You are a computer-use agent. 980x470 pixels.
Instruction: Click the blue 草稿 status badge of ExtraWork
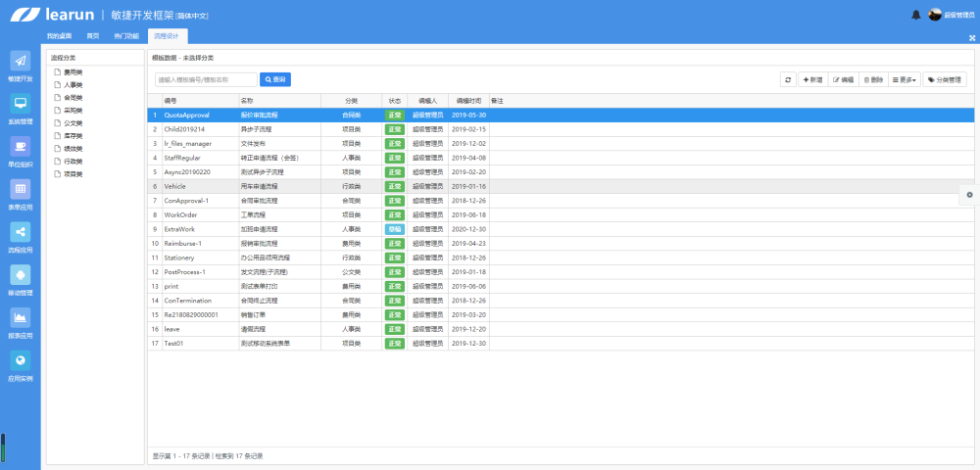(x=394, y=229)
